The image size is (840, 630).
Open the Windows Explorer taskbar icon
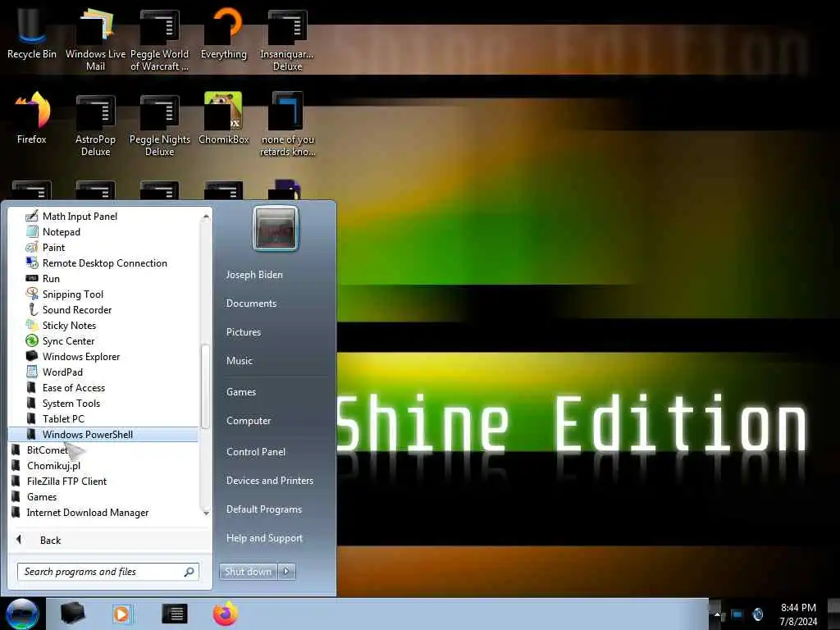tap(73, 614)
